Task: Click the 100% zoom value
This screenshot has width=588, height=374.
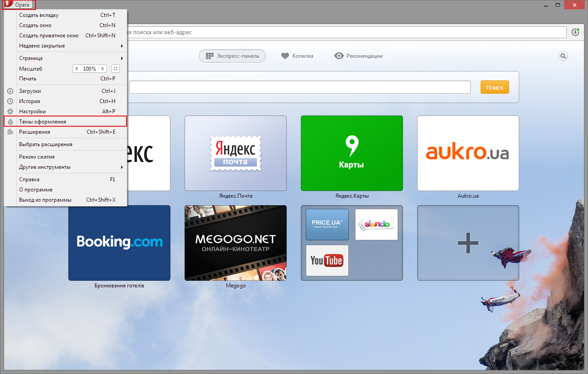Action: (90, 69)
